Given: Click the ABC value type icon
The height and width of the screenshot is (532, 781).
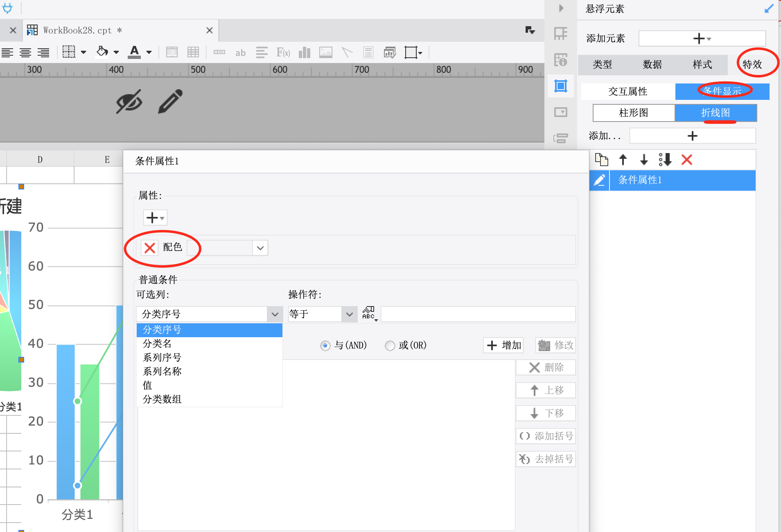Looking at the screenshot, I should 369,314.
